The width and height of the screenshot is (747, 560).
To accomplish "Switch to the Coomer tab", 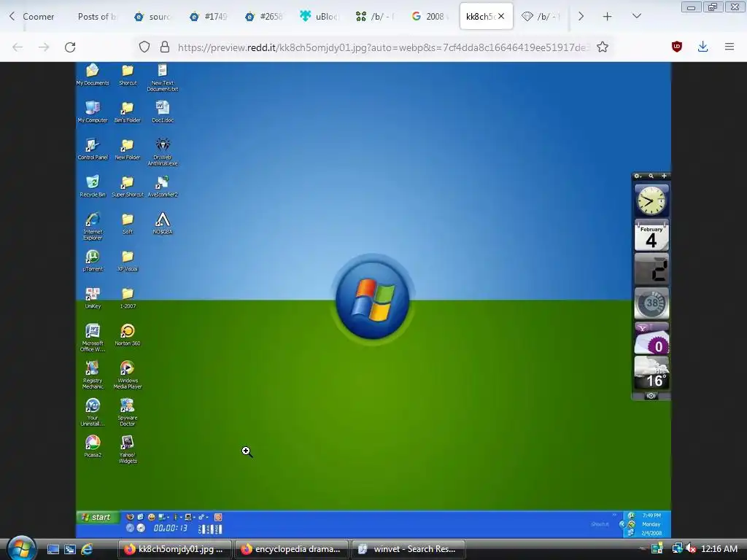I will point(39,17).
